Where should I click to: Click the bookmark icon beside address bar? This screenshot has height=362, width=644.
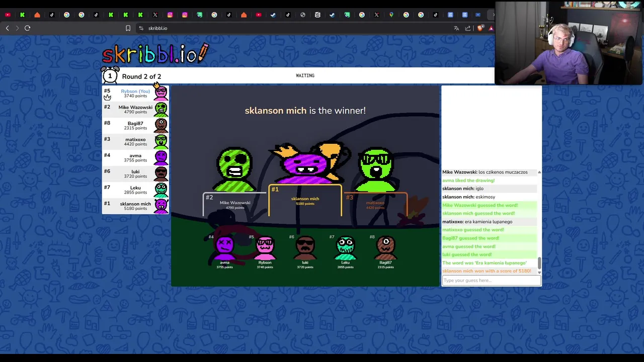click(128, 28)
